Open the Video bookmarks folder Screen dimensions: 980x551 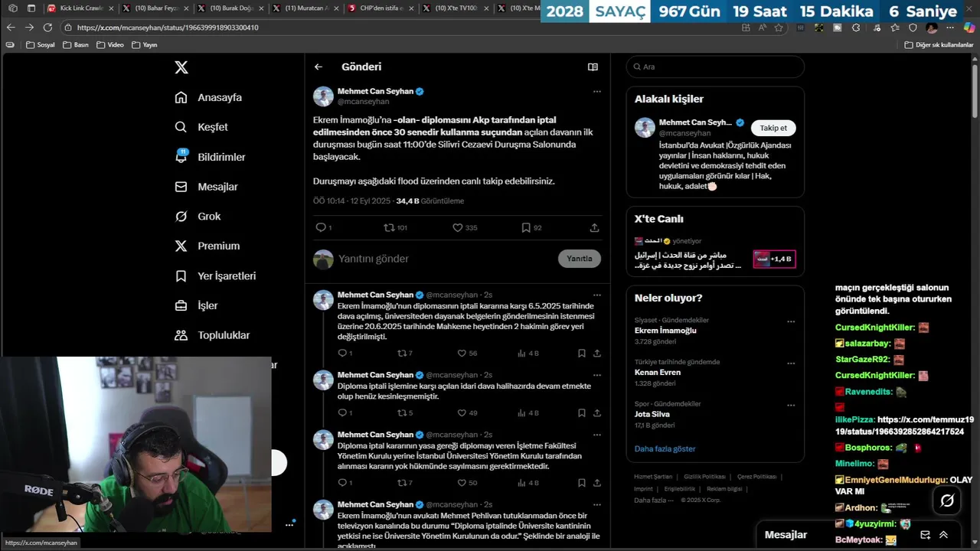tap(109, 44)
